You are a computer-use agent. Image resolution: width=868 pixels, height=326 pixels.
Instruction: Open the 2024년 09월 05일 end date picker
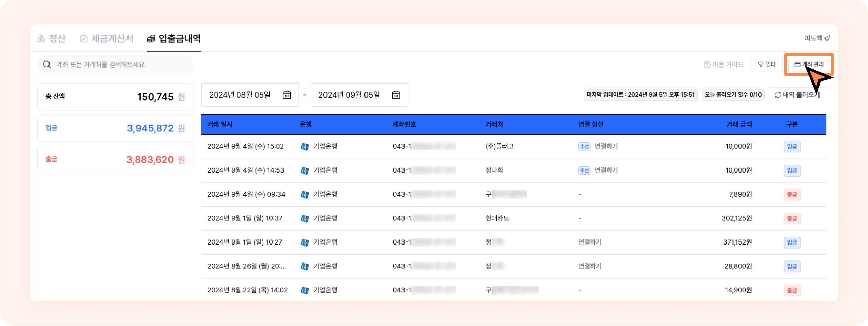tap(349, 95)
